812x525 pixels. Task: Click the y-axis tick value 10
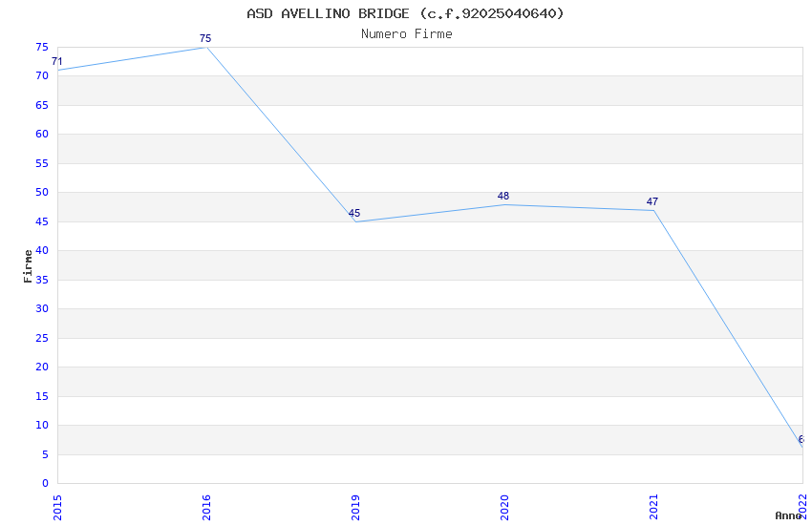[x=42, y=425]
